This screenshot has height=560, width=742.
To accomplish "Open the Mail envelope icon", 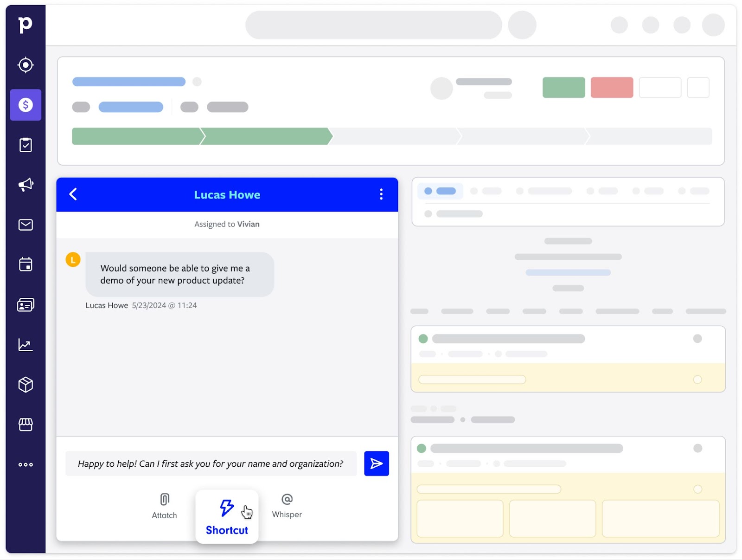I will (26, 224).
